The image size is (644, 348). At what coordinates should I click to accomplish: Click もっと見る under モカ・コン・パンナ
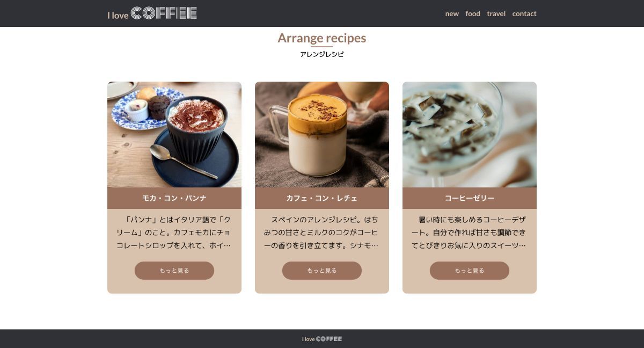point(174,271)
